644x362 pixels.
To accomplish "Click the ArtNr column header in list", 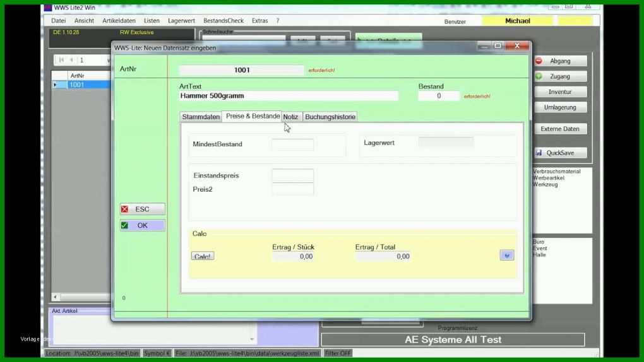I will click(x=89, y=76).
